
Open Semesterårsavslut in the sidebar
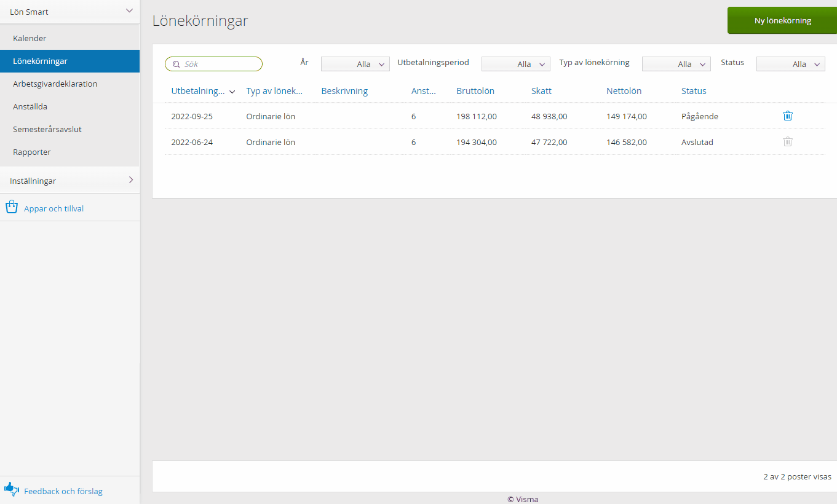click(x=47, y=129)
